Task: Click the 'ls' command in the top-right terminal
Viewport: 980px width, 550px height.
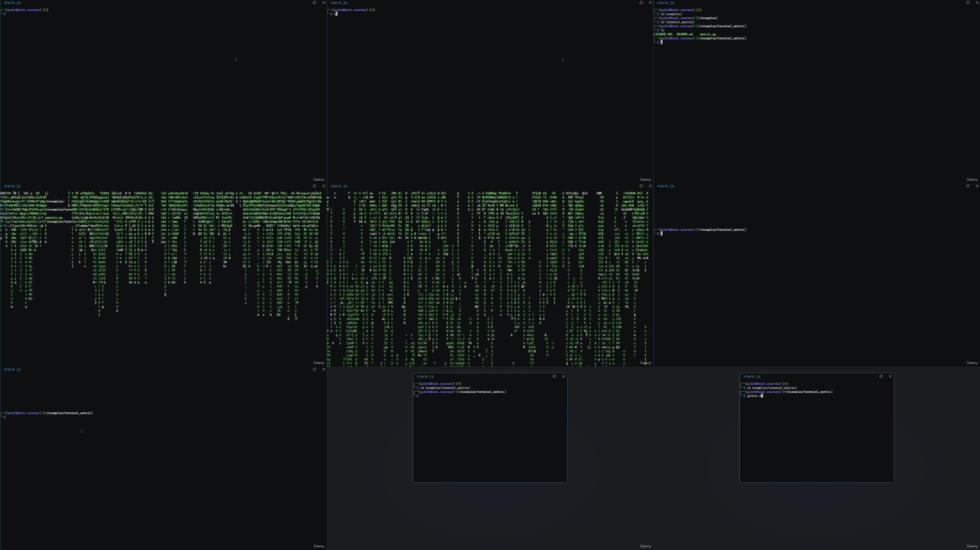Action: (x=661, y=30)
